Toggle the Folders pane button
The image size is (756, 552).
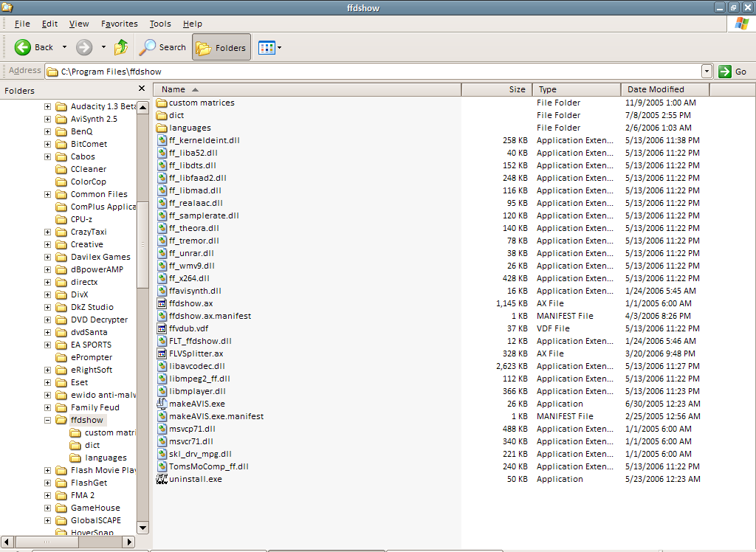tap(221, 47)
